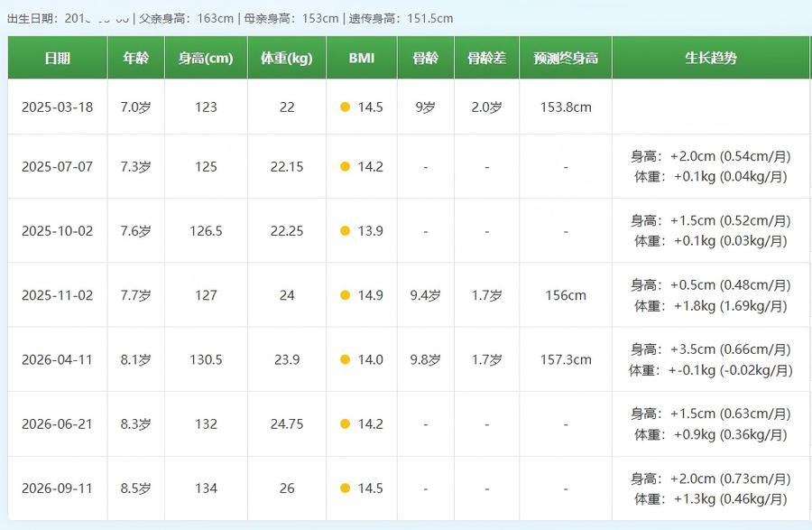
Task: Select the date cell 2025-10-02
Action: pos(57,231)
